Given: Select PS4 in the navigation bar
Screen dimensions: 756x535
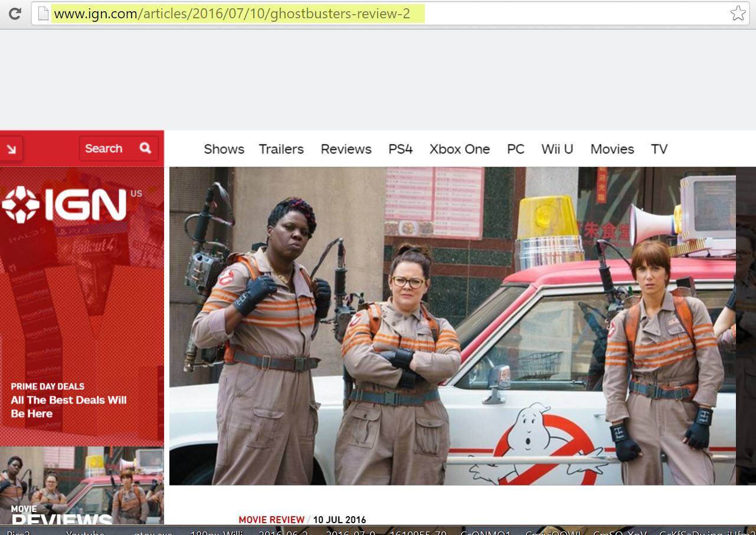Looking at the screenshot, I should [401, 149].
